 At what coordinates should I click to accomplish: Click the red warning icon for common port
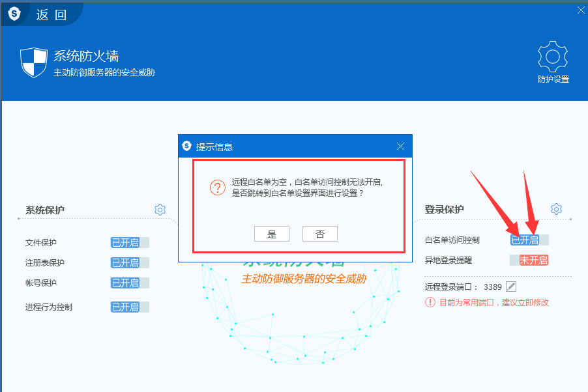[430, 302]
